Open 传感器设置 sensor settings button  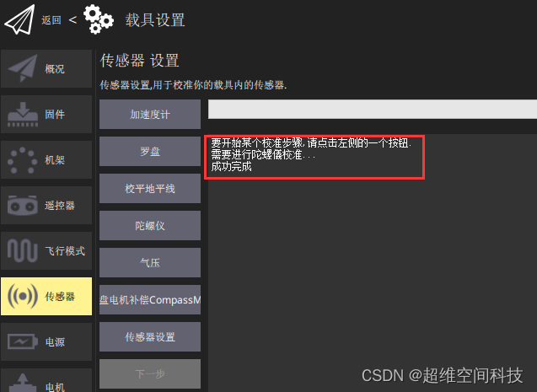tap(150, 336)
